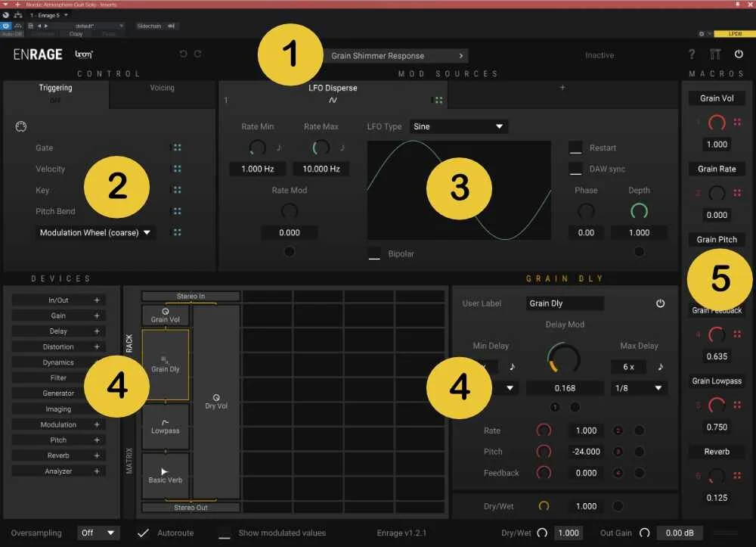This screenshot has width=756, height=547.
Task: Click the Pitch value -24.000 field
Action: tap(586, 452)
